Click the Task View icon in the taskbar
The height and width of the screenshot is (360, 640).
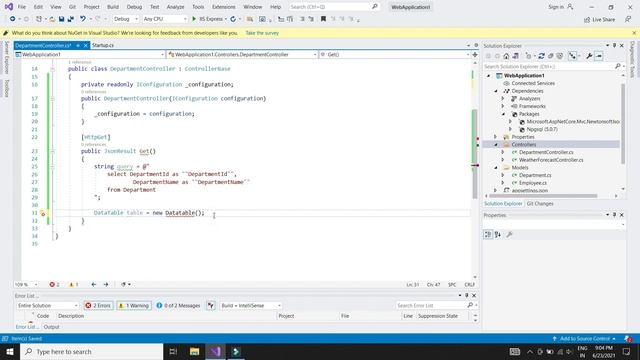(x=173, y=351)
